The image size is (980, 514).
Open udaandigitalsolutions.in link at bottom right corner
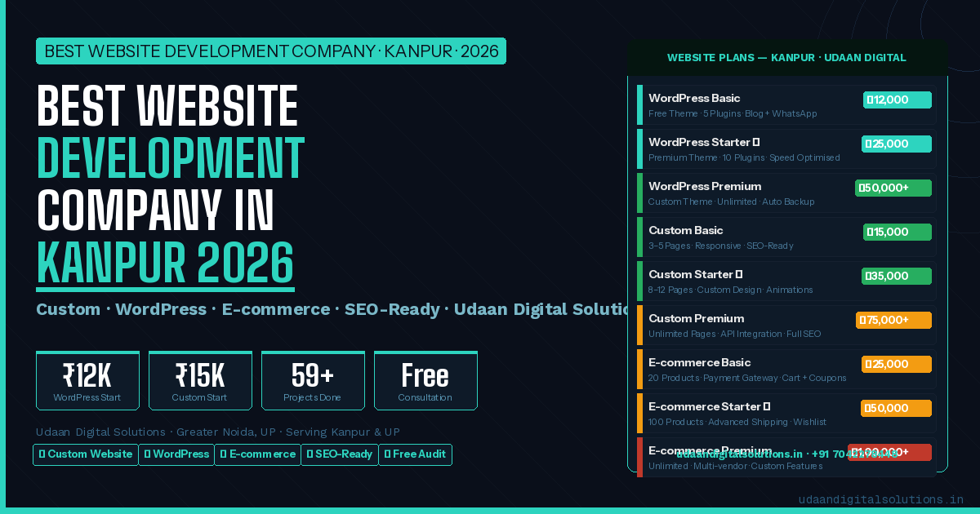[x=880, y=499]
